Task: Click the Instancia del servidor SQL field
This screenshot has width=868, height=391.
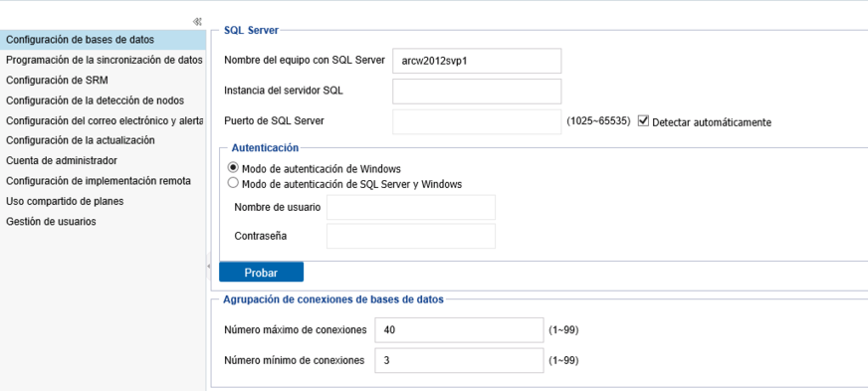Action: click(477, 92)
